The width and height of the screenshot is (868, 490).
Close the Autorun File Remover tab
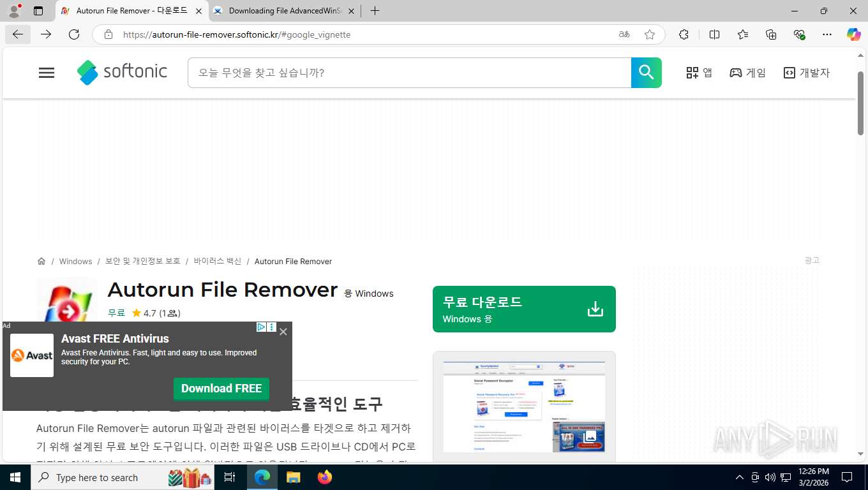coord(198,11)
